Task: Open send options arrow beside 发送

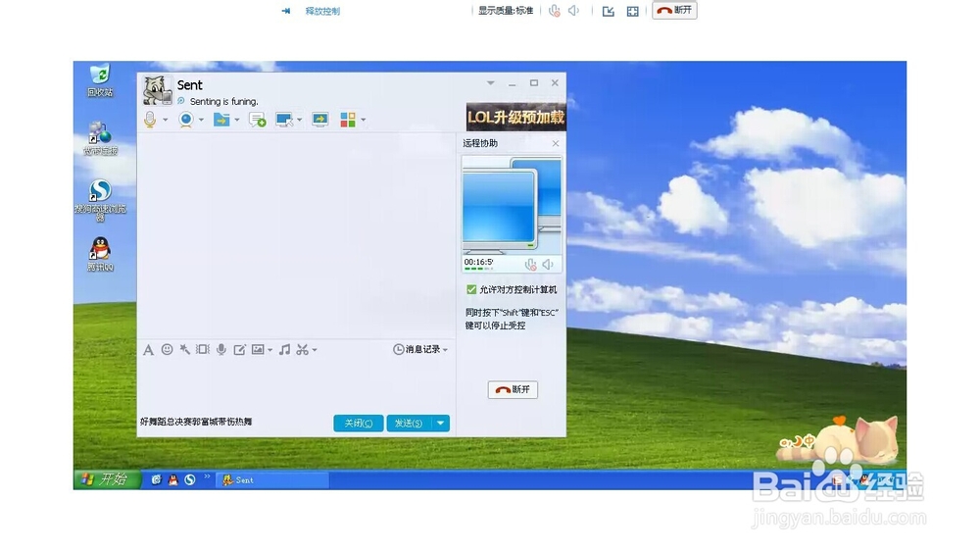Action: coord(441,424)
